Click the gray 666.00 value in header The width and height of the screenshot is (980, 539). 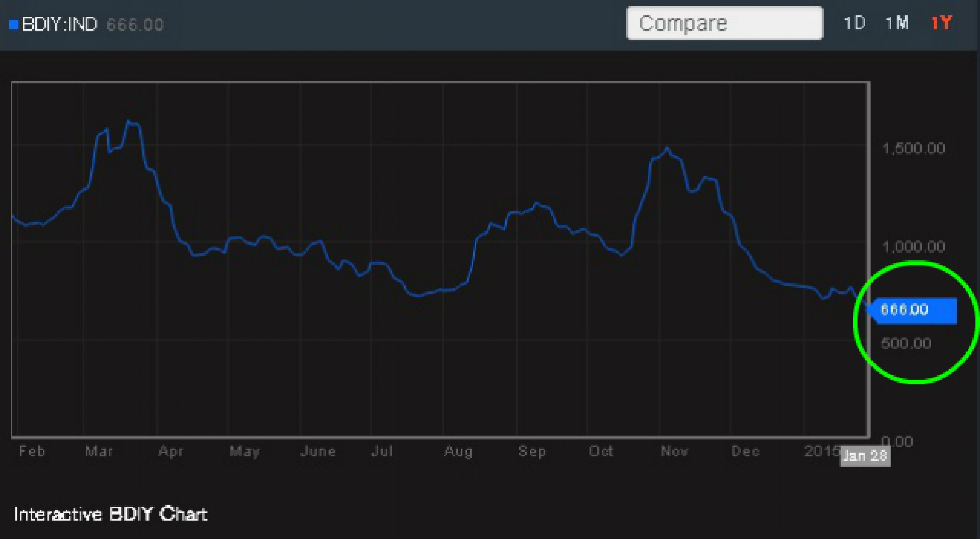coord(135,25)
